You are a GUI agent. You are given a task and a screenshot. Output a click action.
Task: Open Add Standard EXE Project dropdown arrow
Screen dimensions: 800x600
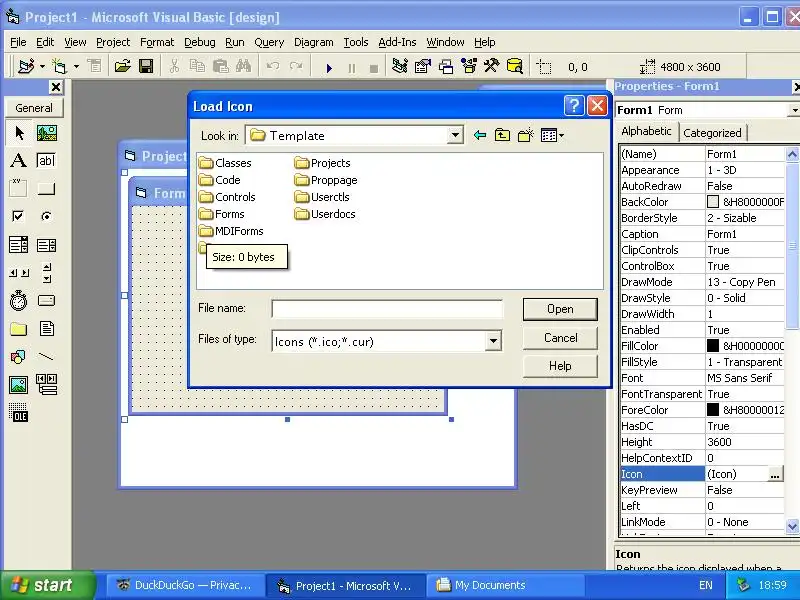(42, 66)
